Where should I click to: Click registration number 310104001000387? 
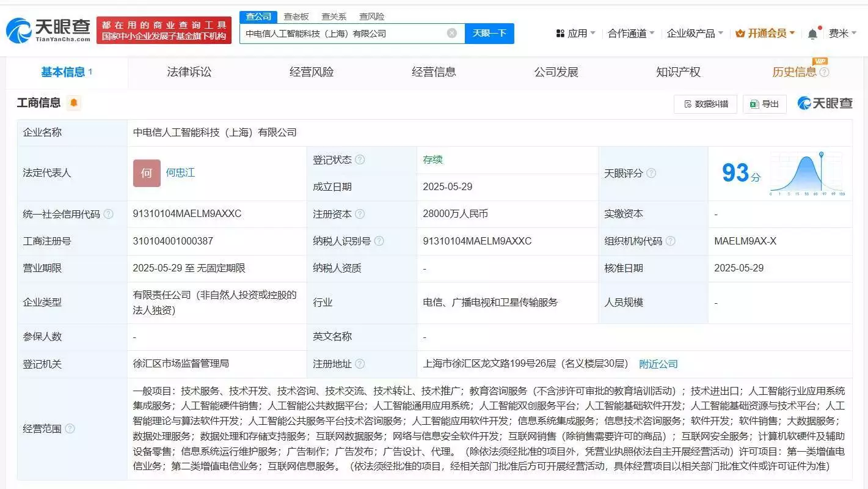pos(173,241)
